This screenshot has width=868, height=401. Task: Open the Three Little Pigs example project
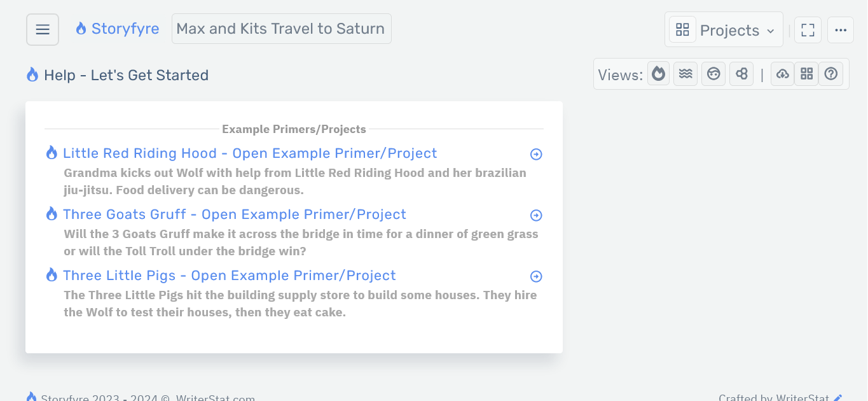pyautogui.click(x=229, y=275)
